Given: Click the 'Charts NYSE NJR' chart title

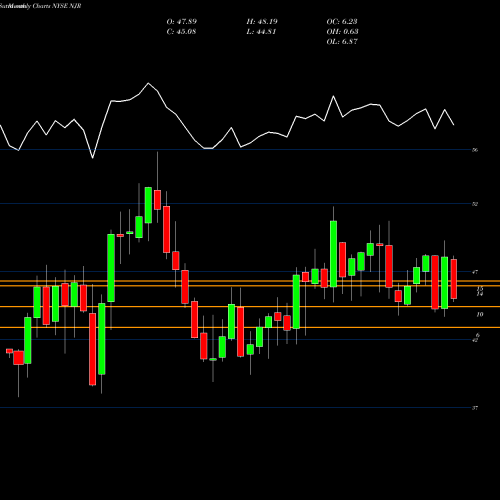Looking at the screenshot, I should (57, 6).
